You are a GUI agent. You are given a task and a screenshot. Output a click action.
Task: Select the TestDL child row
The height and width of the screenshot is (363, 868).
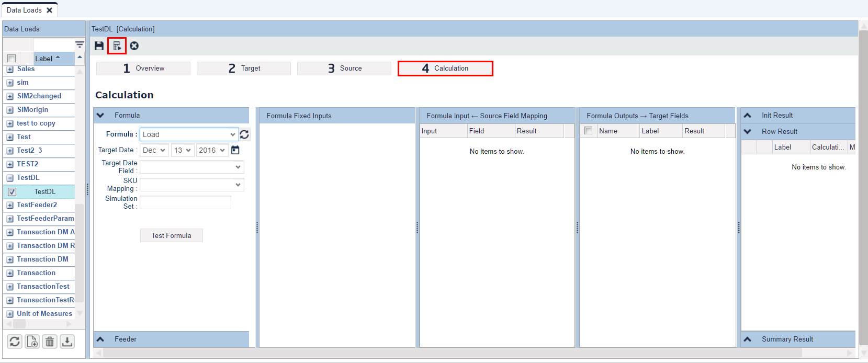39,192
